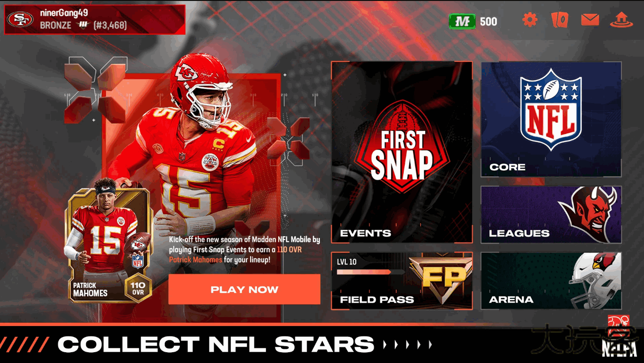This screenshot has width=644, height=363.
Task: Open the Core NFL tile
Action: point(551,119)
